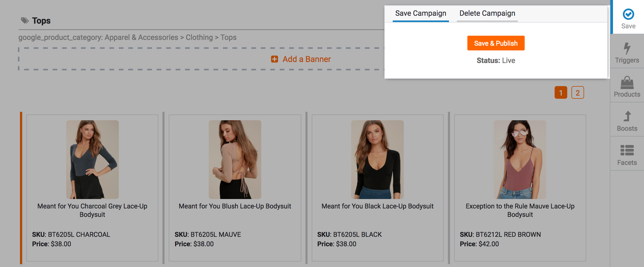This screenshot has width=644, height=267.
Task: Click the plus icon beside Add a Banner
Action: click(274, 59)
